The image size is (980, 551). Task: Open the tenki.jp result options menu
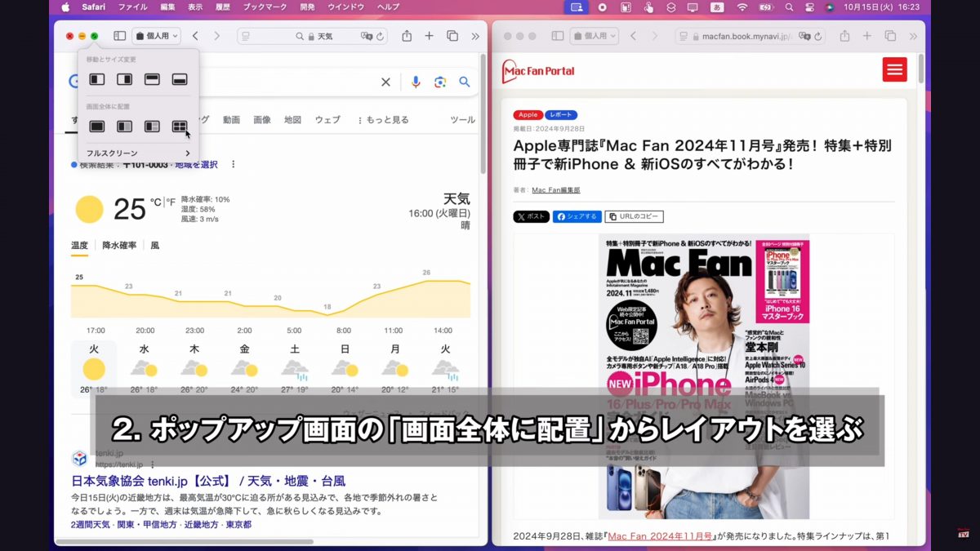(152, 464)
